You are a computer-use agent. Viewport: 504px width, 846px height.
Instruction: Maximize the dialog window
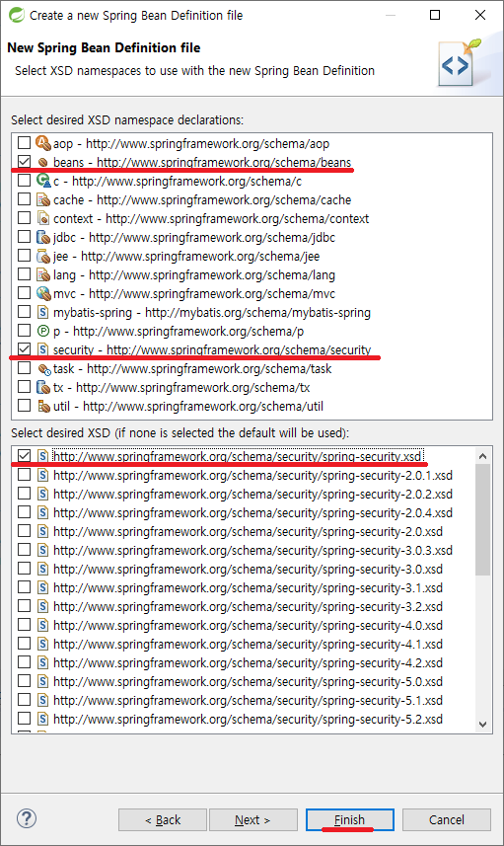[435, 15]
